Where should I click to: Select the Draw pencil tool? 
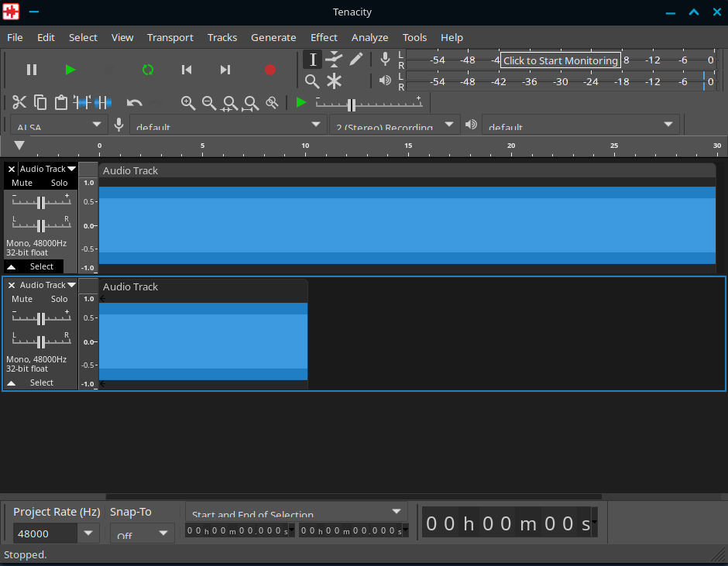click(x=356, y=60)
